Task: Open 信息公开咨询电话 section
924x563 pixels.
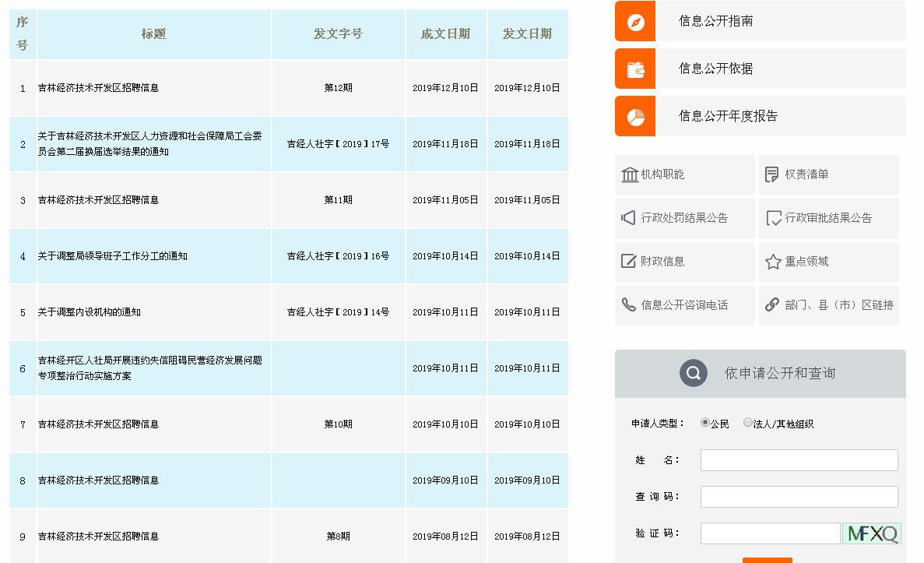Action: click(684, 305)
